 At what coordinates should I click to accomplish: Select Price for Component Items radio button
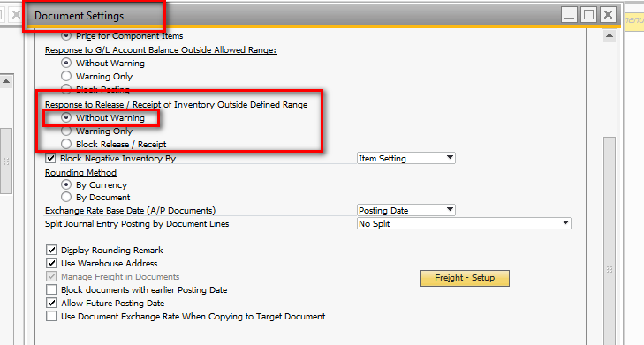(66, 35)
